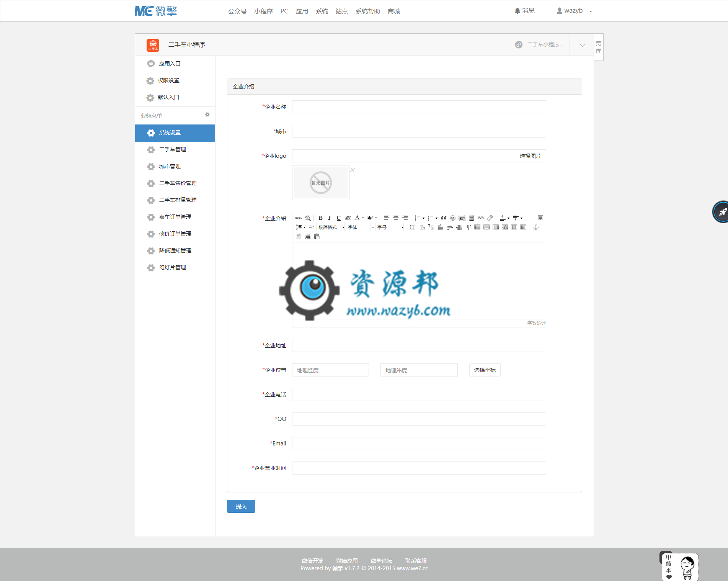Toggle italic formatting in the editor
Screen dimensions: 728x581
point(329,218)
